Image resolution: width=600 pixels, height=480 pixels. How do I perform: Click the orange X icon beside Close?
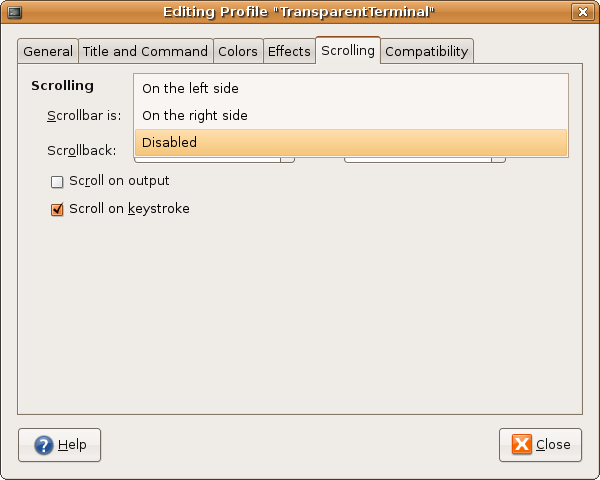click(522, 444)
